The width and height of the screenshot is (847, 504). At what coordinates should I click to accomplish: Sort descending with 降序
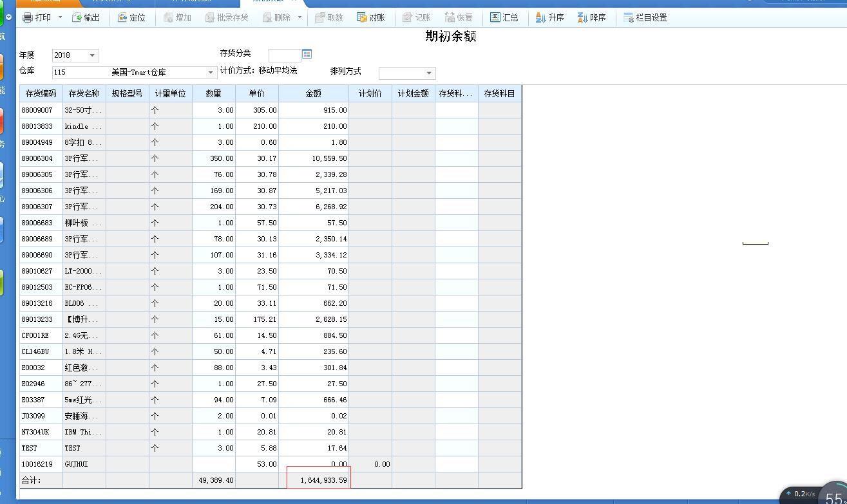pyautogui.click(x=592, y=17)
